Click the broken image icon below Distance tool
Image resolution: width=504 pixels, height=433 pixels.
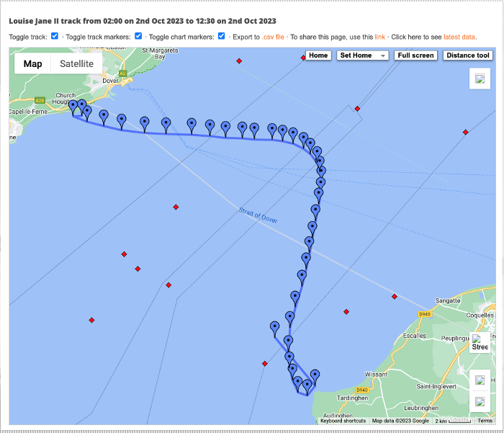pos(480,79)
